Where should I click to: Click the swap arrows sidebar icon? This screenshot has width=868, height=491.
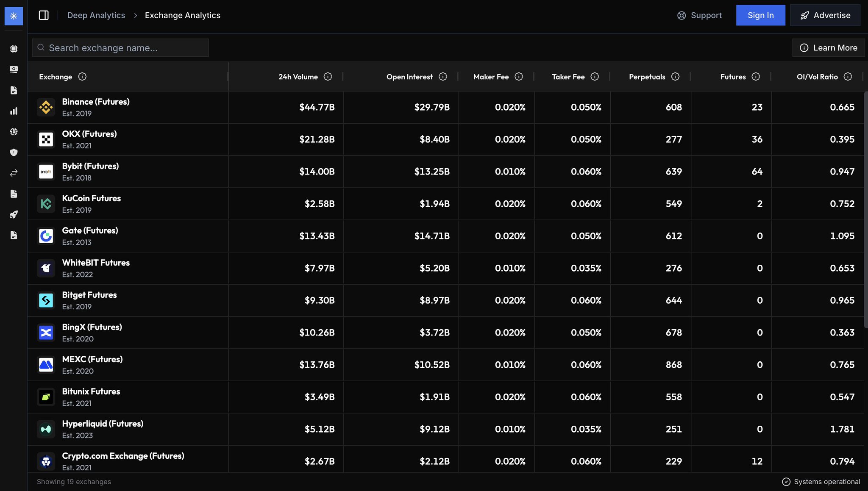click(x=14, y=173)
